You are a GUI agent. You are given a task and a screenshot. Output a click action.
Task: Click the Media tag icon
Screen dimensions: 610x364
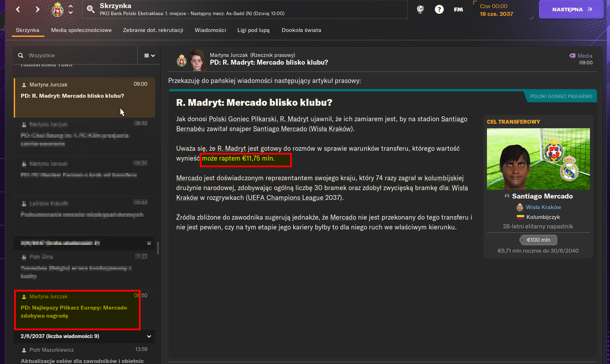572,56
